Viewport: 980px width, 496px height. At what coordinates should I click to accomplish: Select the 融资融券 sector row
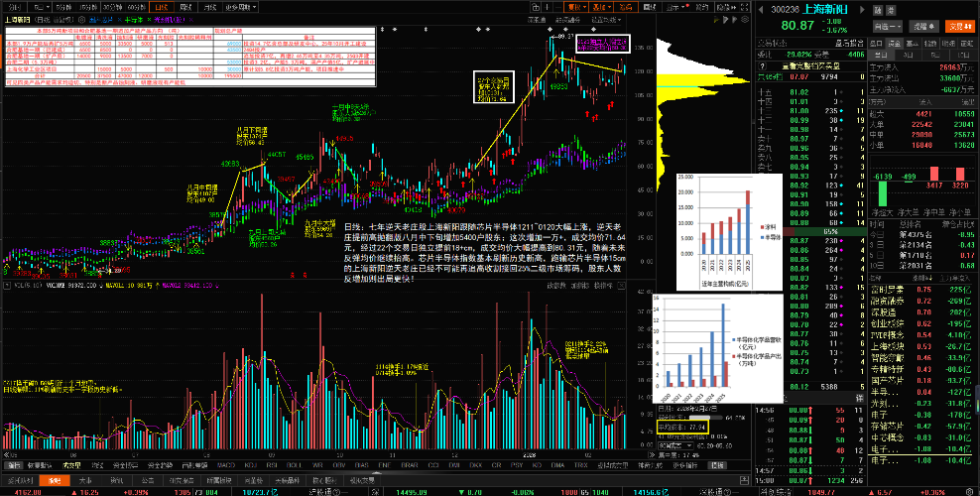(921, 300)
